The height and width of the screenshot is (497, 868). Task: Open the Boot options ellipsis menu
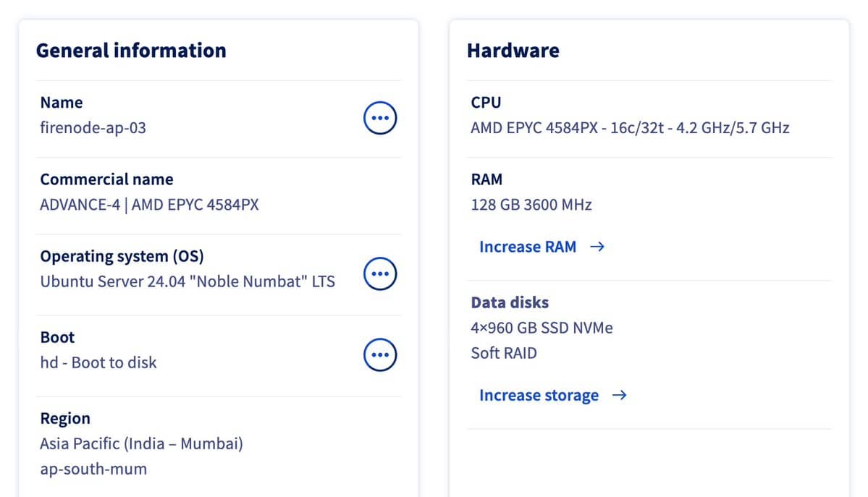click(x=379, y=354)
